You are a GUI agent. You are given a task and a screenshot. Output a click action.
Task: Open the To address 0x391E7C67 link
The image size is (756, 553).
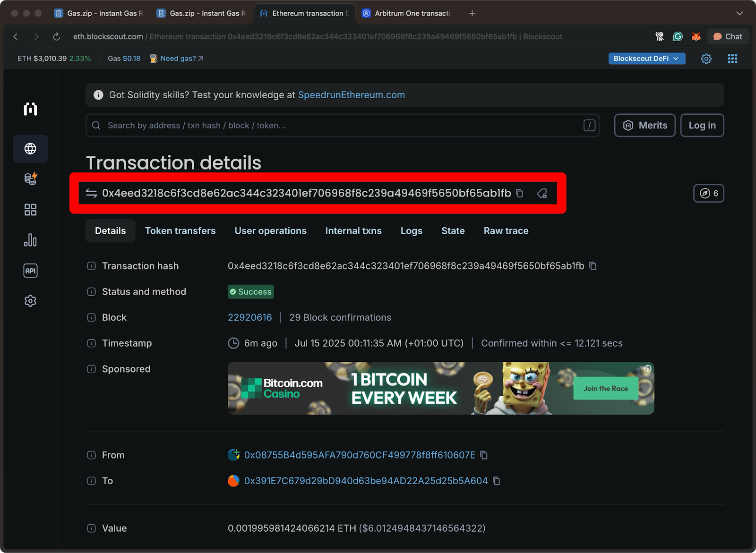[366, 481]
